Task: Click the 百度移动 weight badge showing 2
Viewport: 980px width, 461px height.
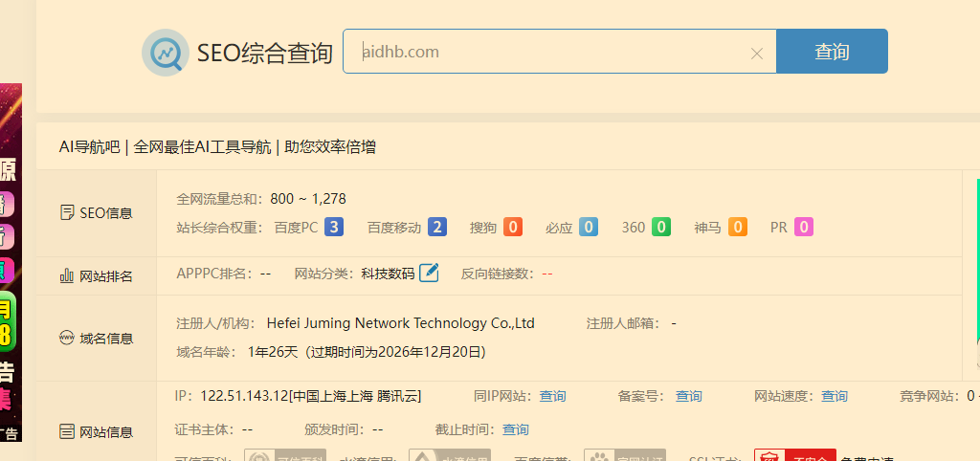Action: coord(436,227)
